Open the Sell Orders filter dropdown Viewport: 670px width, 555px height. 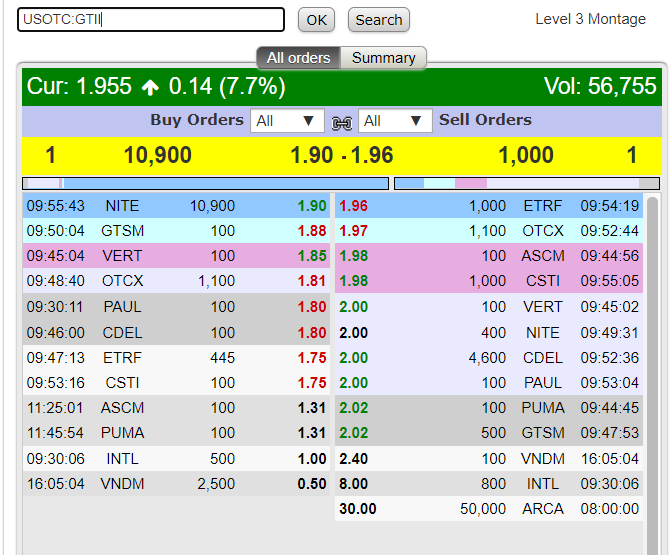(395, 120)
